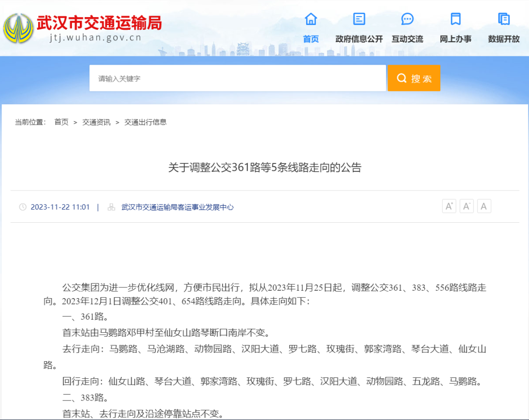Open the 交通资讯 breadcrumb link
This screenshot has width=529, height=420.
pos(96,122)
